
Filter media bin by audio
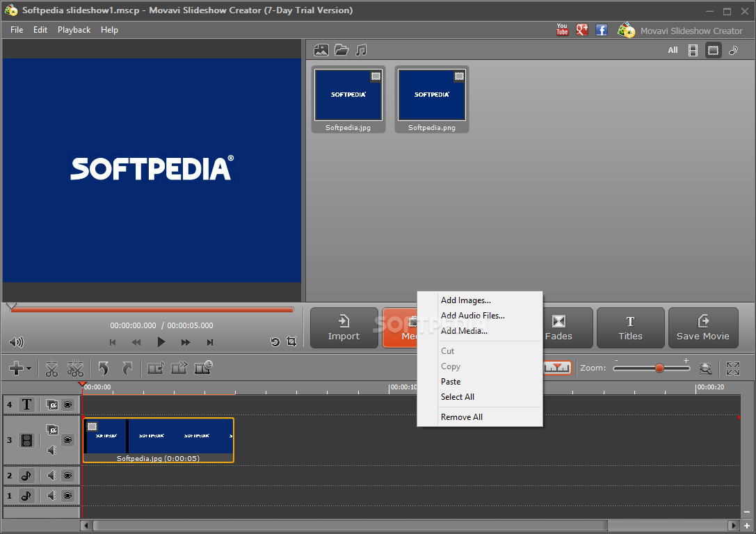tap(733, 50)
